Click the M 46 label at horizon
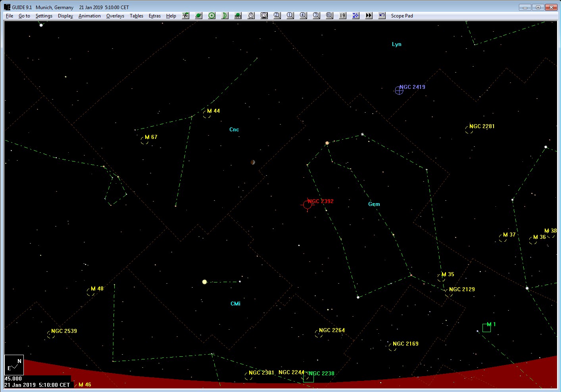Viewport: 561px width, 392px height. (85, 384)
